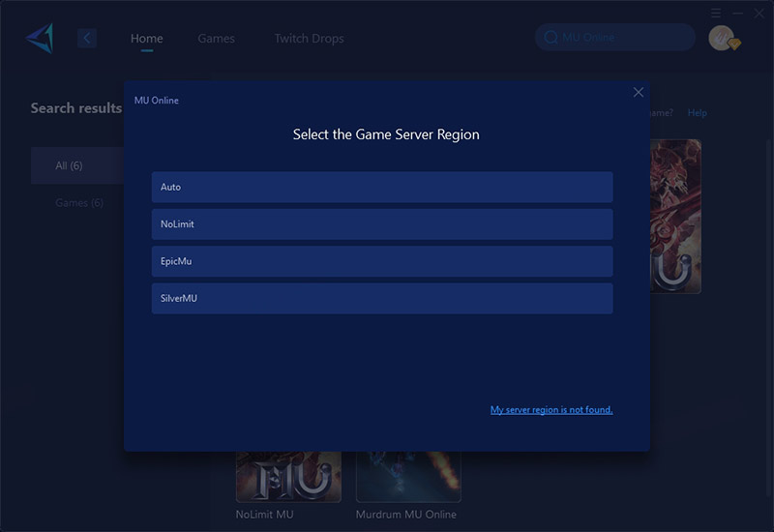Choose the NoLimit server option
This screenshot has height=532, width=774.
[382, 224]
